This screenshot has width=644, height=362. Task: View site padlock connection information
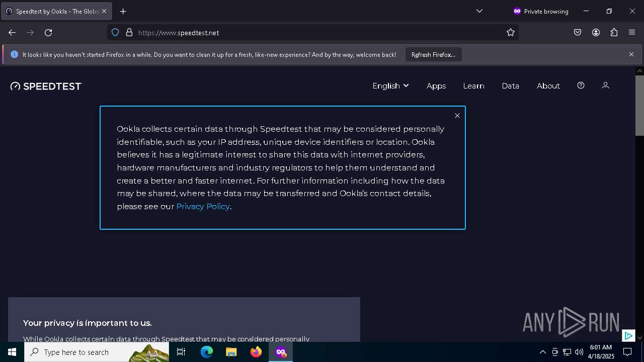click(x=129, y=33)
